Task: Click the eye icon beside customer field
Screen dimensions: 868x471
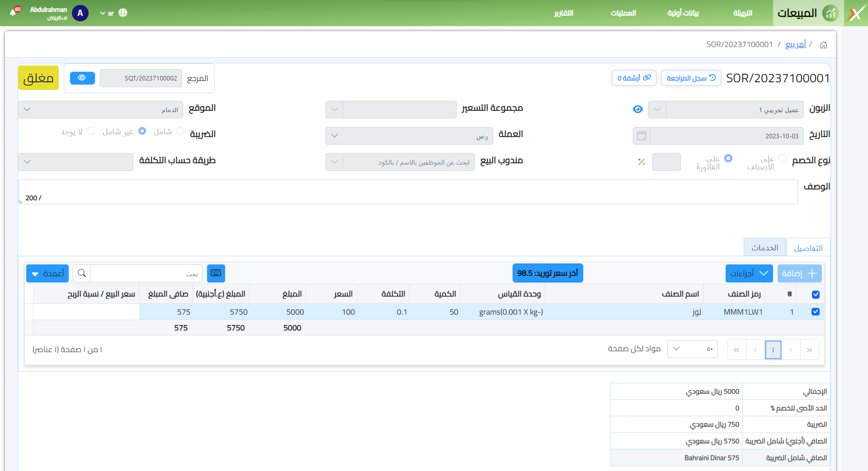Action: point(637,109)
